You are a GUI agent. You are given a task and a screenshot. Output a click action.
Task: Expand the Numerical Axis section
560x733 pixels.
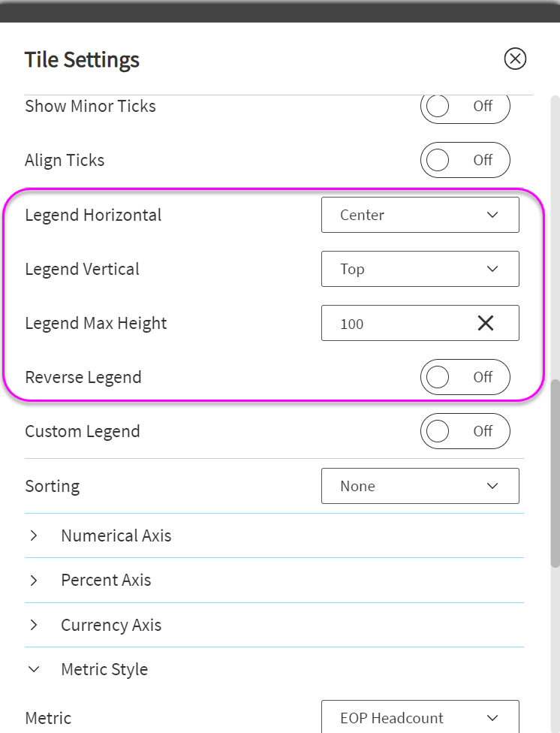coord(116,535)
